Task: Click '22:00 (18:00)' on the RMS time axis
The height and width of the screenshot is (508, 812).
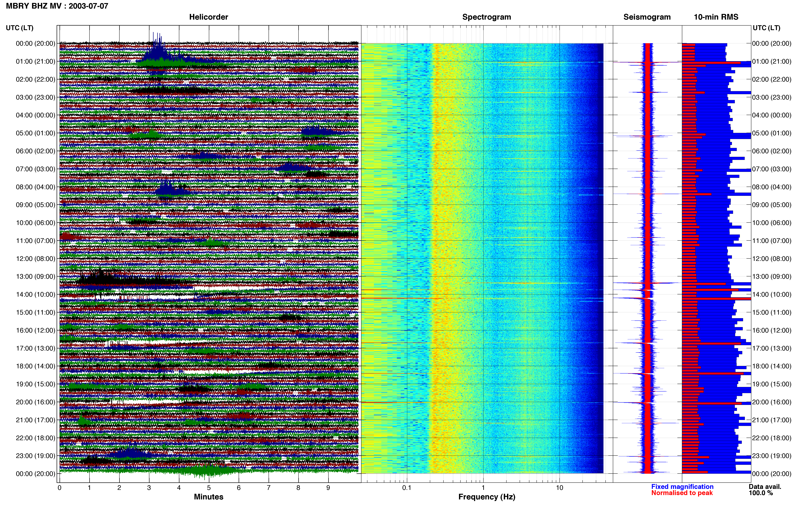Action: [x=772, y=438]
